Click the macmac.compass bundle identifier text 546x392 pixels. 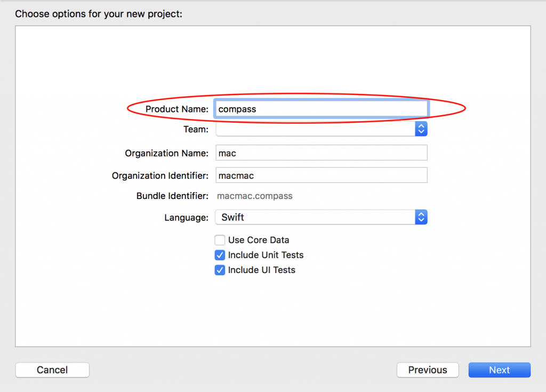click(x=255, y=196)
